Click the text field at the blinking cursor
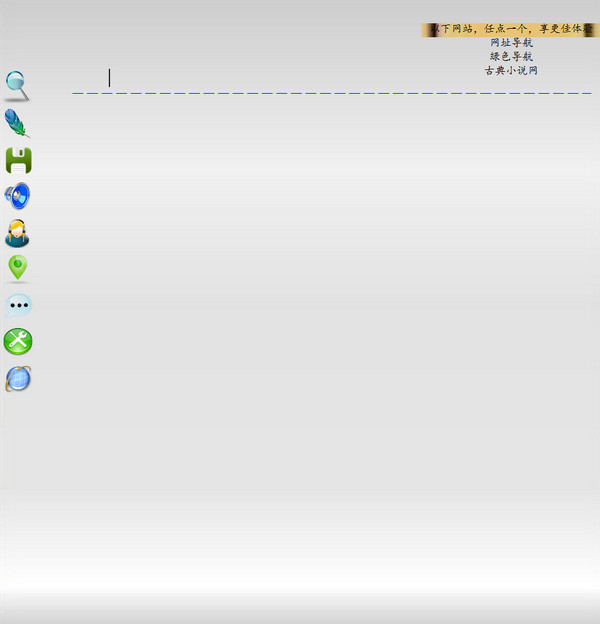 pyautogui.click(x=110, y=78)
